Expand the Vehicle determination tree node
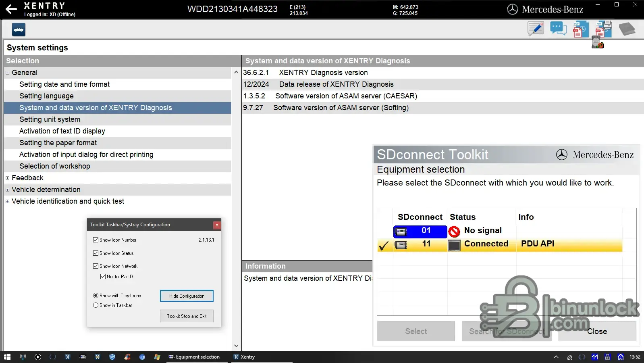Viewport: 644px width, 363px height. tap(7, 190)
